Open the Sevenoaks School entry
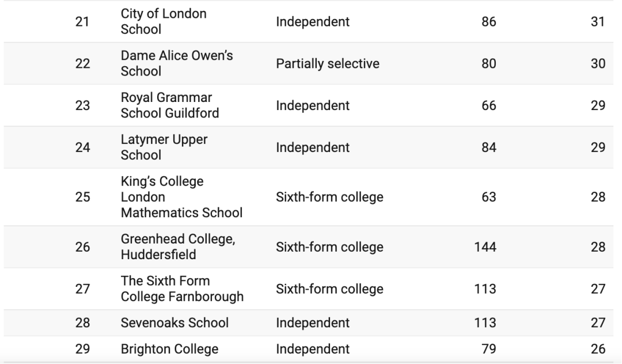The height and width of the screenshot is (364, 622). pos(175,323)
